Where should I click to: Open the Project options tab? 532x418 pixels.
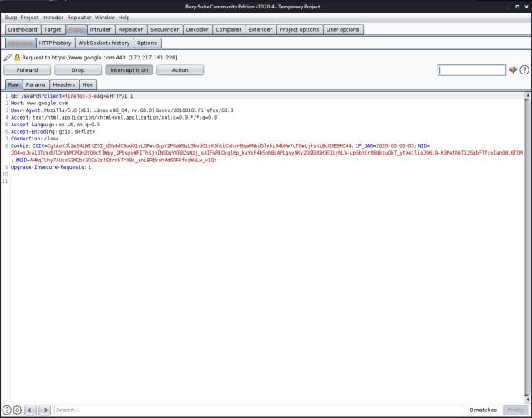pos(299,29)
